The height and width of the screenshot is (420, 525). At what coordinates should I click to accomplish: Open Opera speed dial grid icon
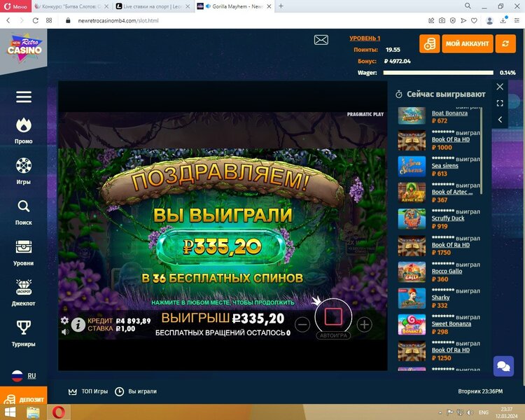49,20
